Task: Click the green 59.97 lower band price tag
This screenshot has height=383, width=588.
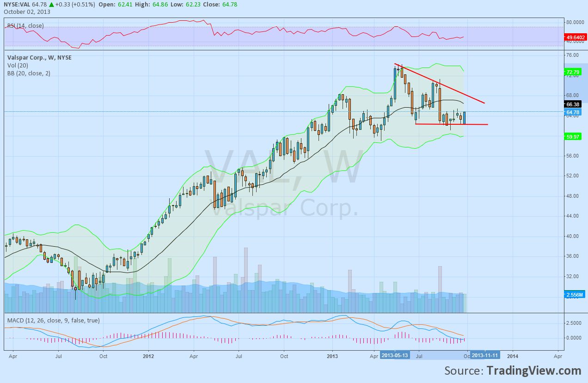Action: tap(572, 136)
